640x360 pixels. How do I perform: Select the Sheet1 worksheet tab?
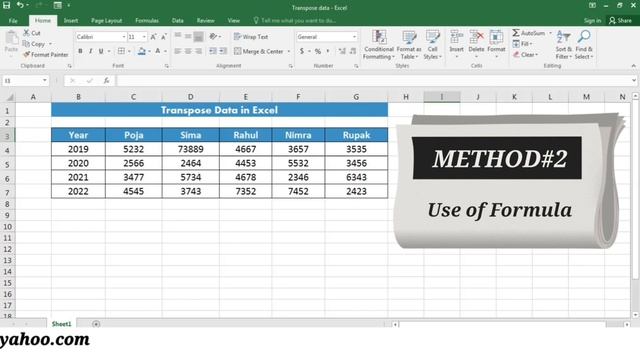click(62, 324)
